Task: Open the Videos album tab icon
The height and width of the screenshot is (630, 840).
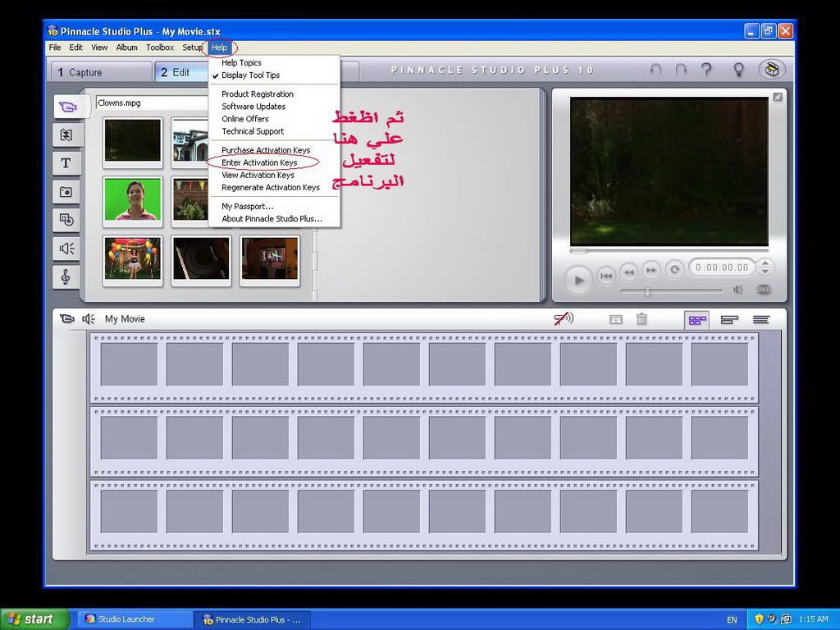Action: pyautogui.click(x=68, y=107)
